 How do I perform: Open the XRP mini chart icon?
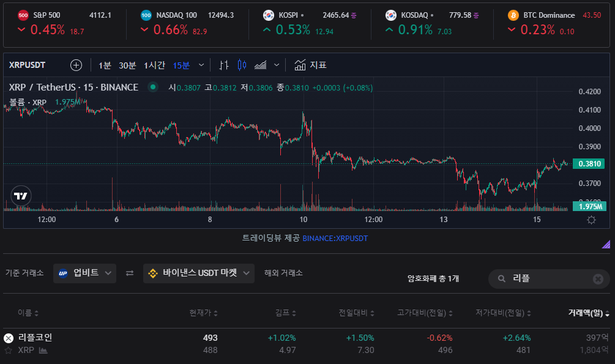43,351
